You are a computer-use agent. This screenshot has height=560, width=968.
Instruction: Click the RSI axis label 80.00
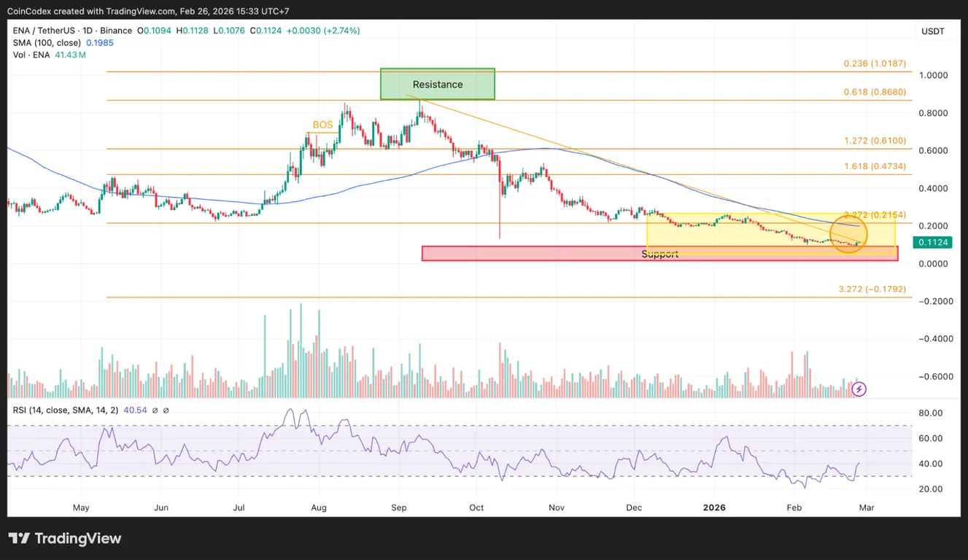[932, 413]
